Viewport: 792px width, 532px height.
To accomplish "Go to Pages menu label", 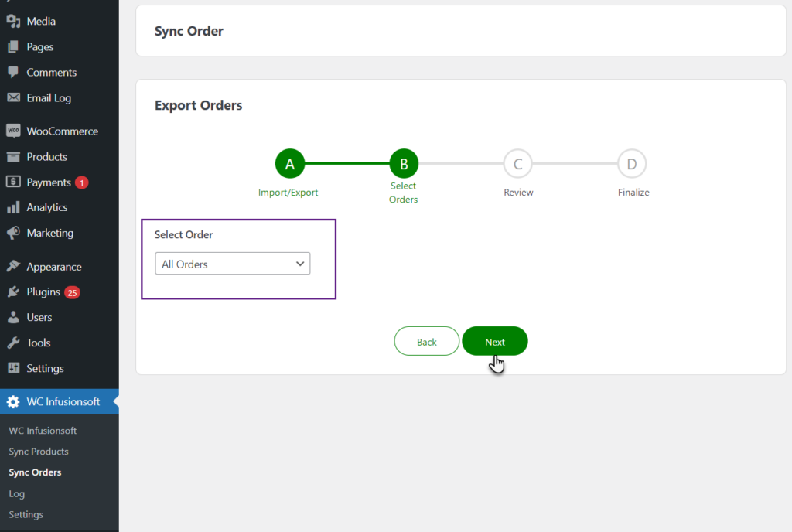I will click(x=40, y=47).
